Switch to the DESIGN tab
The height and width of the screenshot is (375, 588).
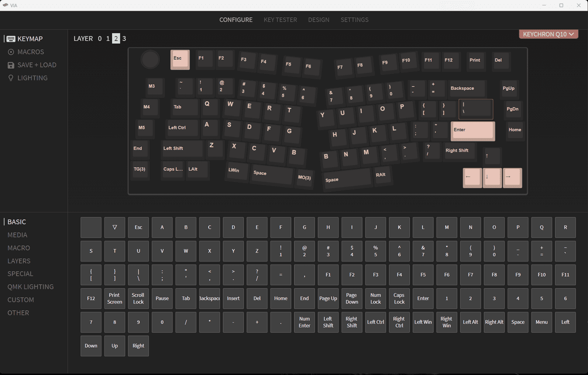pyautogui.click(x=318, y=20)
